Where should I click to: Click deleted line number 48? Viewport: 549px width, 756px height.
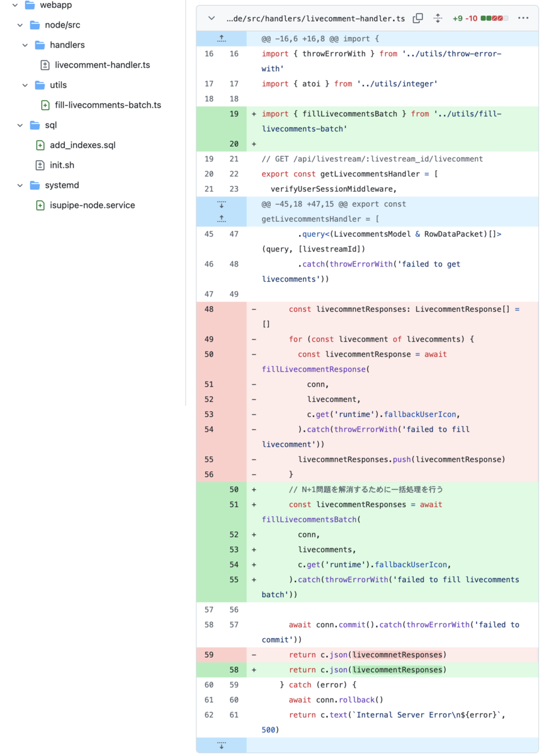click(209, 309)
